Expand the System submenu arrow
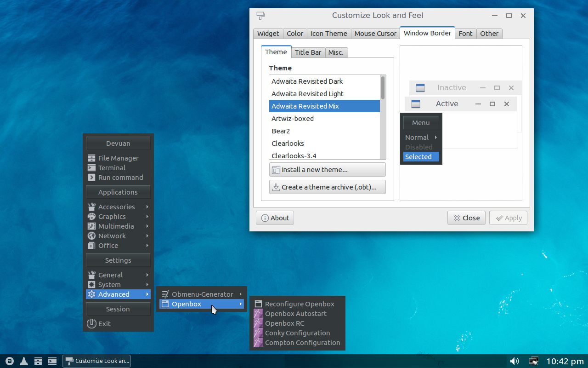Viewport: 588px width, 368px height. click(147, 285)
